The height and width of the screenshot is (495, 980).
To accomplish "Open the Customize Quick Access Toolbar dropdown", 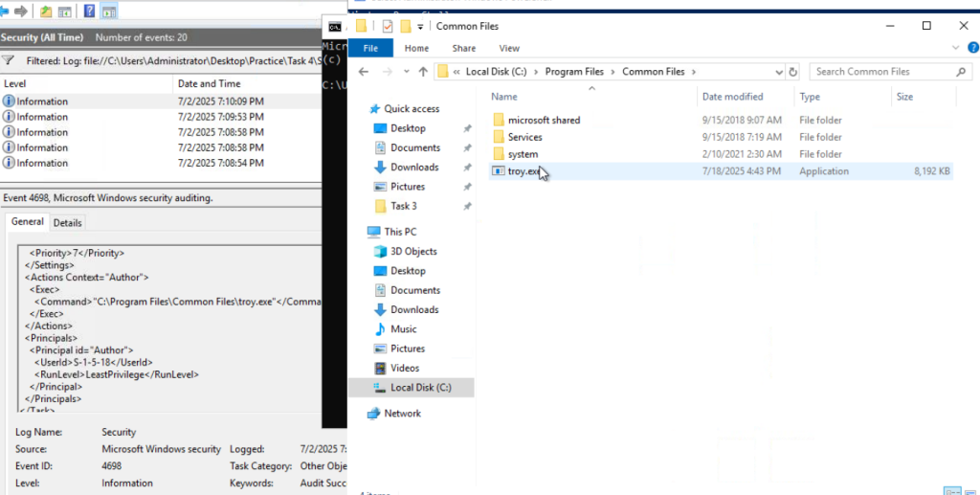I will point(421,27).
